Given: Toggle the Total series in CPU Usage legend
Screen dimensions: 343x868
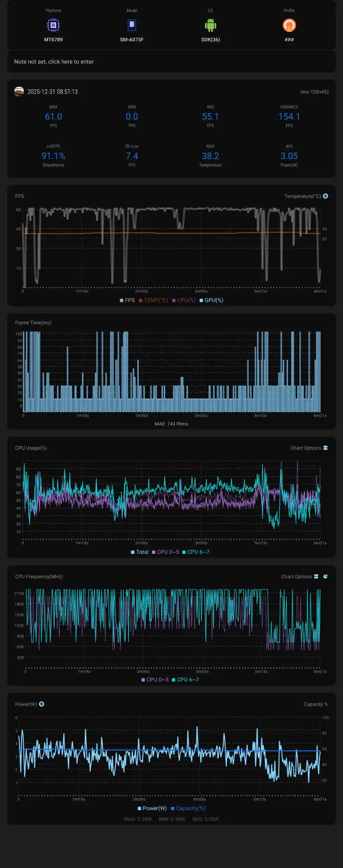Looking at the screenshot, I should pyautogui.click(x=140, y=552).
